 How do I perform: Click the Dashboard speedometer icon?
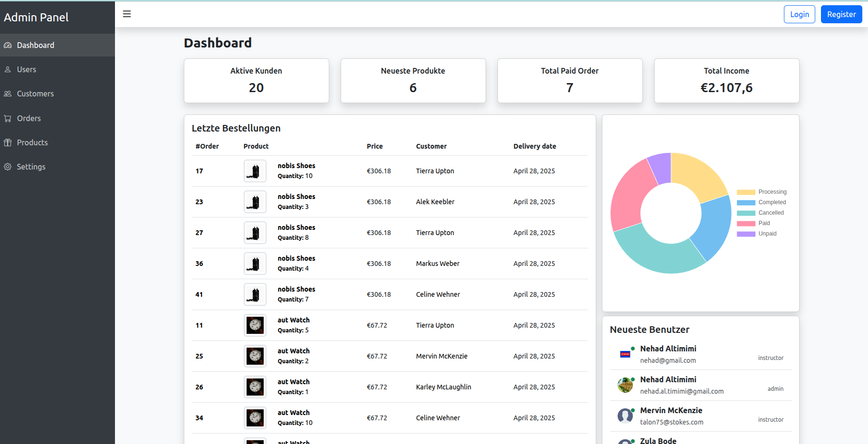[x=8, y=46]
